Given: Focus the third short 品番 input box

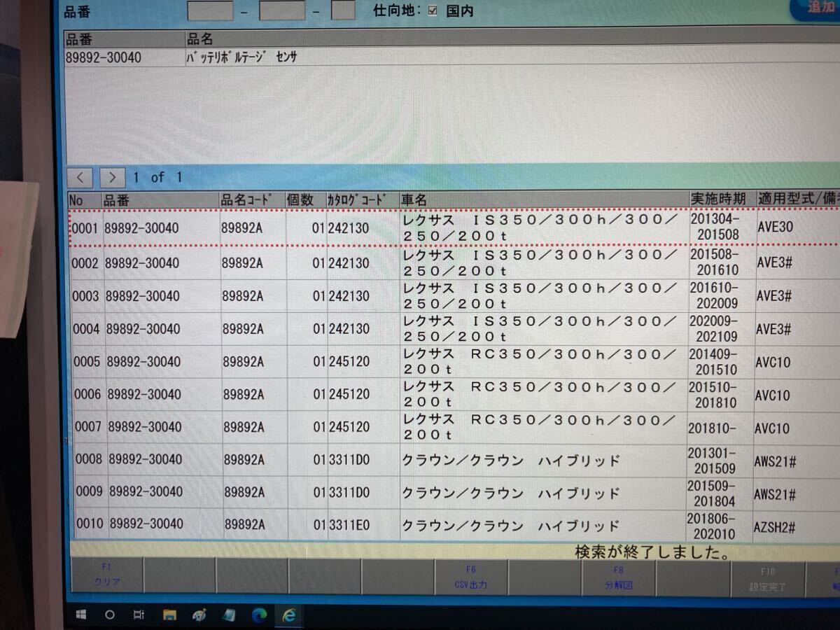Looking at the screenshot, I should pyautogui.click(x=343, y=9).
